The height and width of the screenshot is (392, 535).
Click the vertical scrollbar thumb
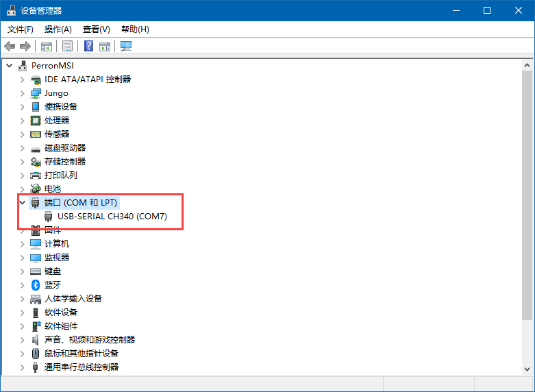pos(527,195)
